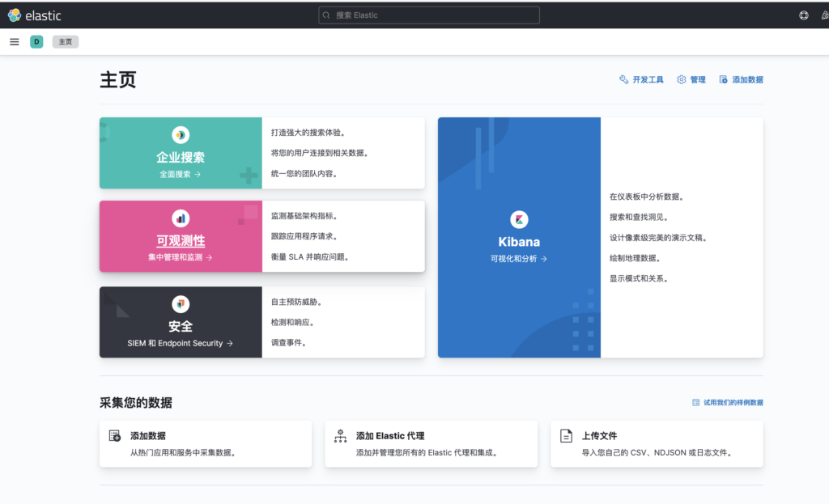Click the arrow next to 全面搜索
This screenshot has width=829, height=504.
tap(198, 175)
